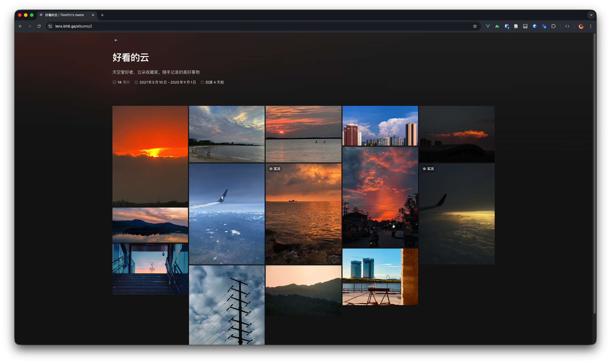
Task: Open Nuxt green mountain extension
Action: click(497, 26)
